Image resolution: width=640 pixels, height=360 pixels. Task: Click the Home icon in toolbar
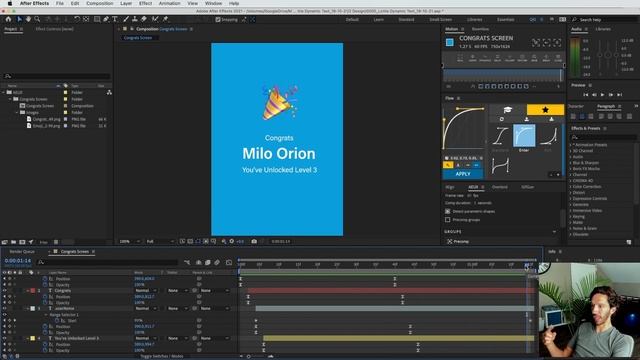[x=8, y=19]
